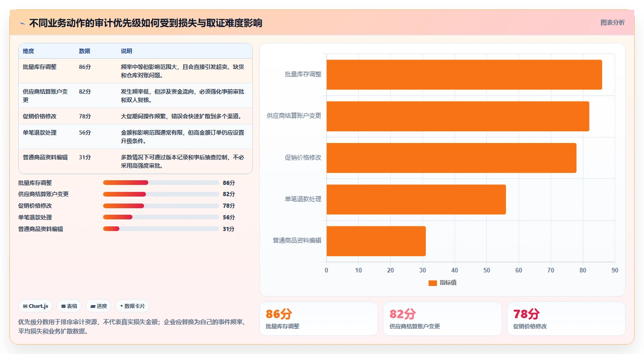Open the 86分 批量库存调整 data card
Image resolution: width=644 pixels, height=354 pixels.
(x=319, y=319)
